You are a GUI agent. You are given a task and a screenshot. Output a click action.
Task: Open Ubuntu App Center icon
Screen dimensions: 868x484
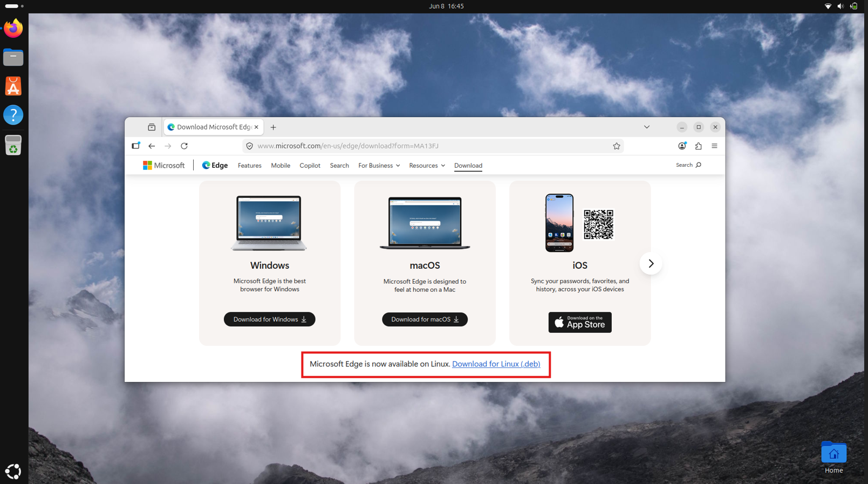[x=13, y=86]
